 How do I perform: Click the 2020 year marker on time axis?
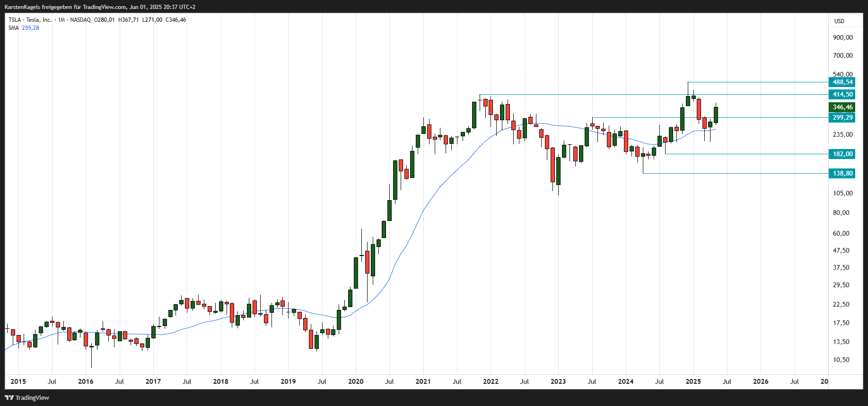click(x=356, y=381)
